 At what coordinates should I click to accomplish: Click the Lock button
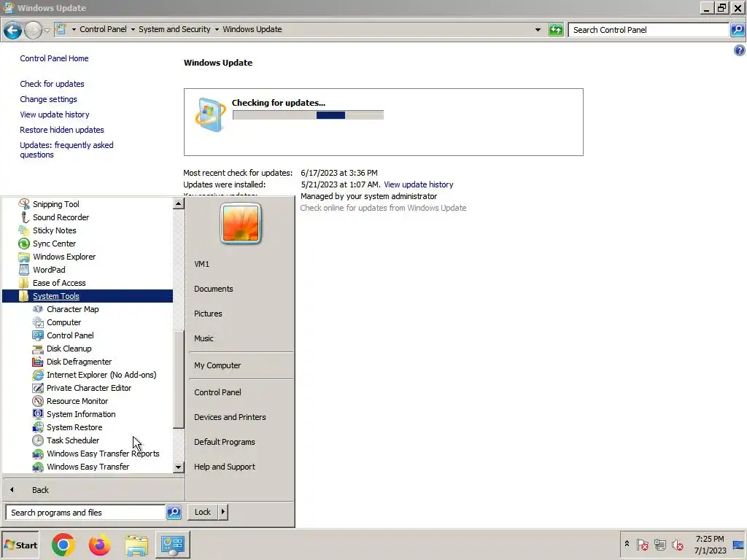[203, 512]
